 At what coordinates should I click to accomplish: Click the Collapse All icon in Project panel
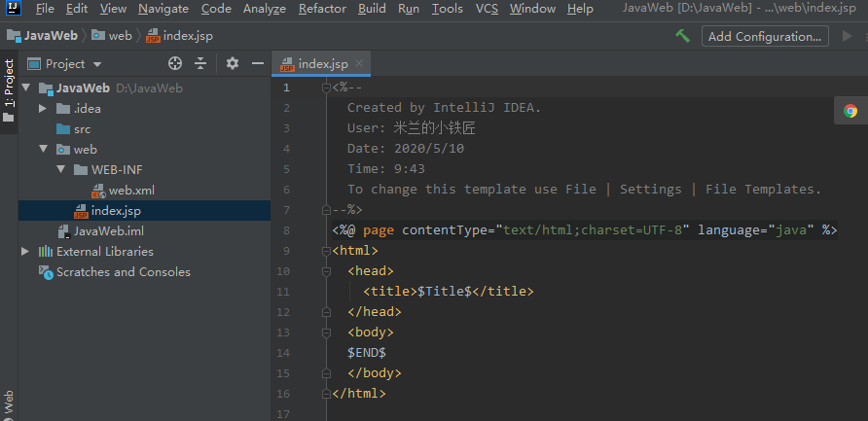click(x=200, y=63)
